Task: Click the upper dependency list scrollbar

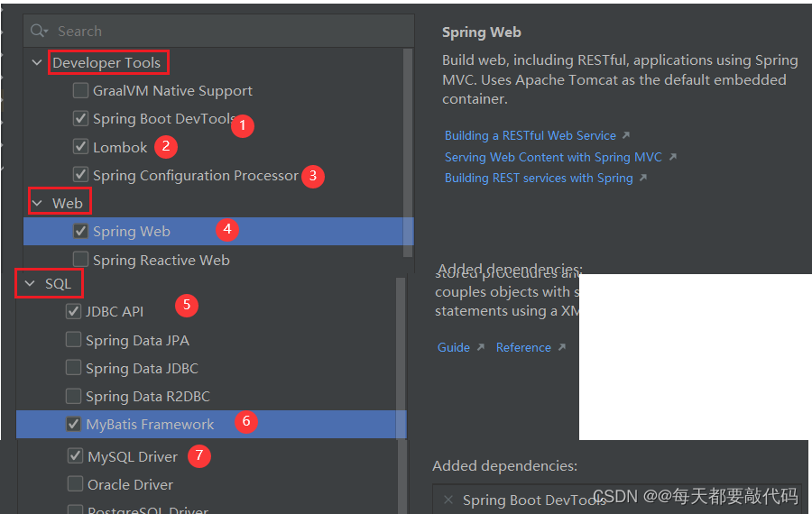Action: pos(408,153)
